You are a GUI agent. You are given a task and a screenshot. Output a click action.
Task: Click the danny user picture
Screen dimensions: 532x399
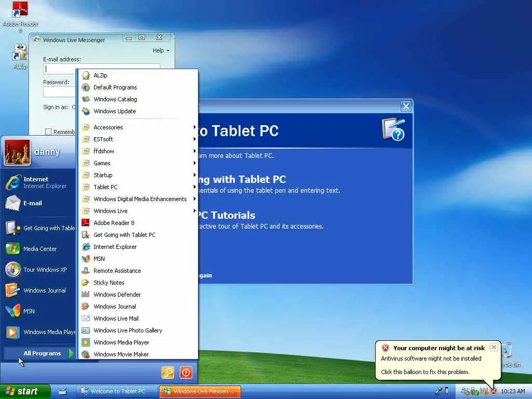[x=17, y=152]
